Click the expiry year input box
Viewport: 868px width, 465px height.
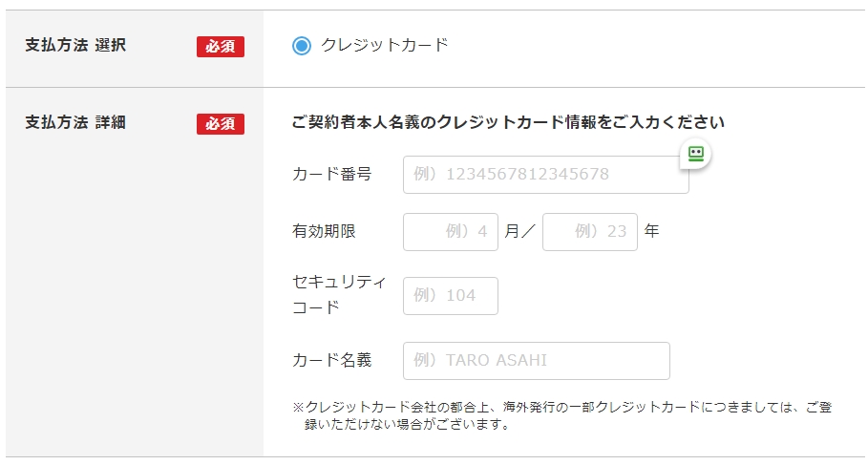(589, 232)
